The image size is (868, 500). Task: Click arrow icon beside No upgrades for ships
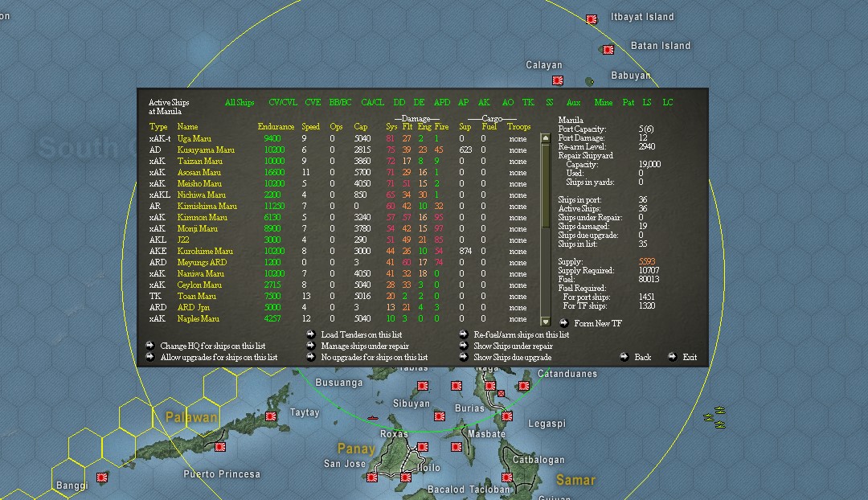click(311, 357)
